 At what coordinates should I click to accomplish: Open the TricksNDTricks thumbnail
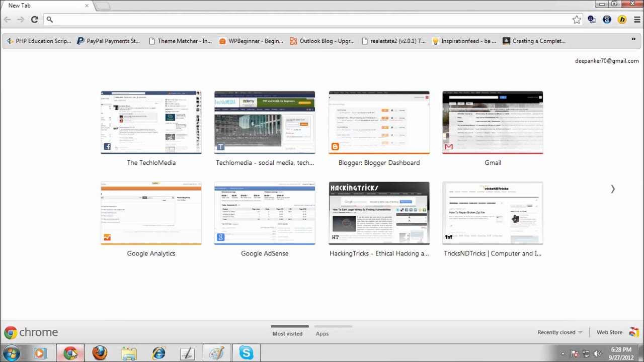[x=493, y=213]
